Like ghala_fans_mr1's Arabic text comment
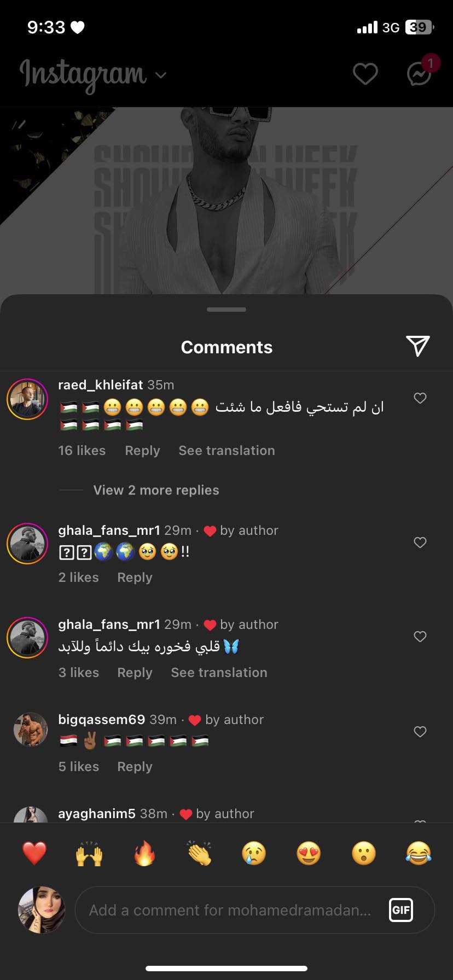Image resolution: width=453 pixels, height=980 pixels. coord(420,637)
